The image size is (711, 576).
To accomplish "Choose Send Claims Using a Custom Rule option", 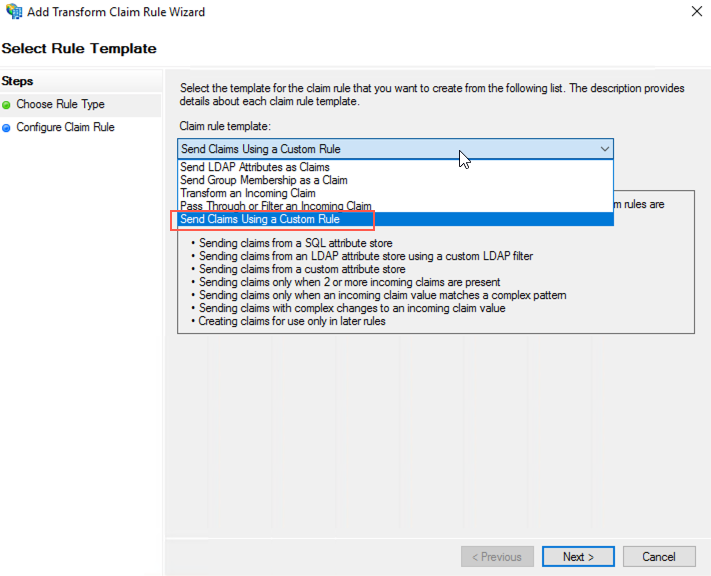I will pyautogui.click(x=260, y=219).
